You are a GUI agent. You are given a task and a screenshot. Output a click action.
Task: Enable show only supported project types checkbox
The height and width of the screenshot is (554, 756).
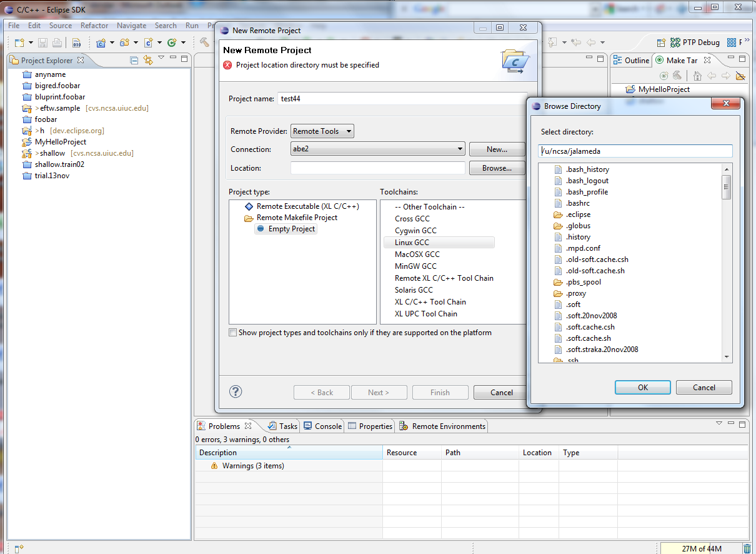(233, 333)
